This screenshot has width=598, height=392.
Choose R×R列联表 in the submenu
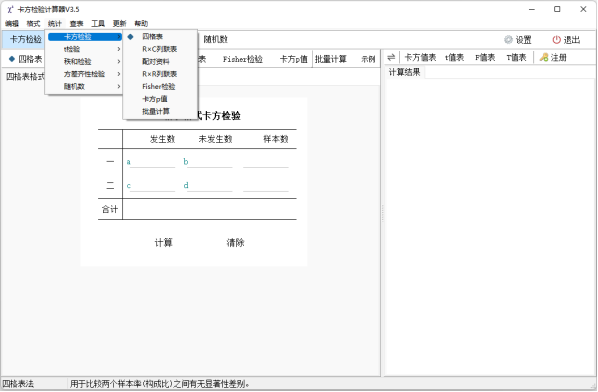(160, 74)
